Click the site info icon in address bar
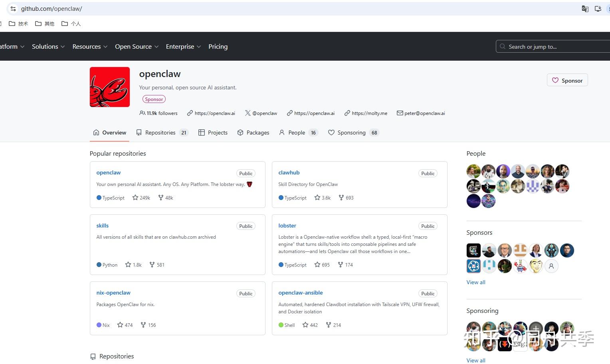610x364 pixels. [x=13, y=9]
